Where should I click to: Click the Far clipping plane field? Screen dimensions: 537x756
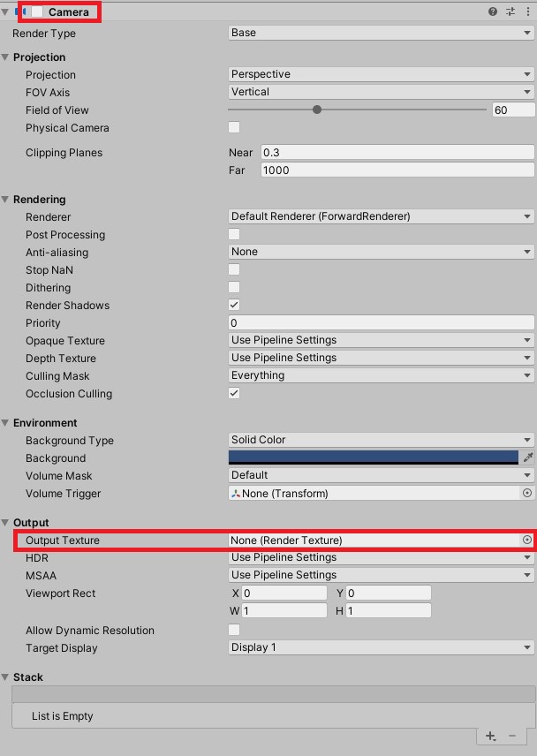point(397,170)
